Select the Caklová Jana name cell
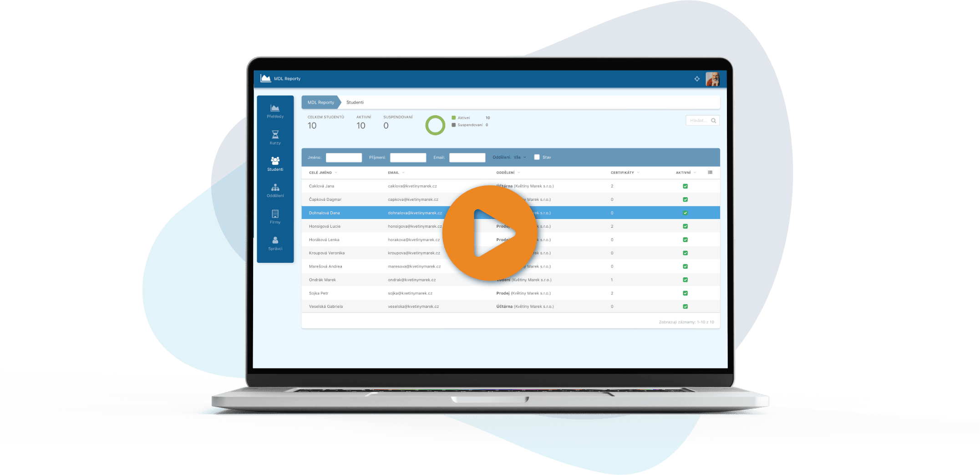The image size is (980, 475). tap(321, 186)
